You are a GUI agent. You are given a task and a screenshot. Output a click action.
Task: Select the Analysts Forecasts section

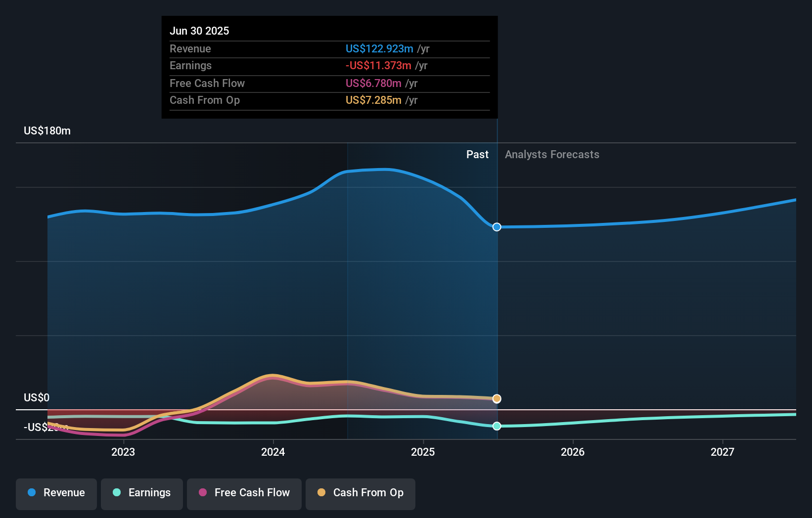(x=552, y=154)
